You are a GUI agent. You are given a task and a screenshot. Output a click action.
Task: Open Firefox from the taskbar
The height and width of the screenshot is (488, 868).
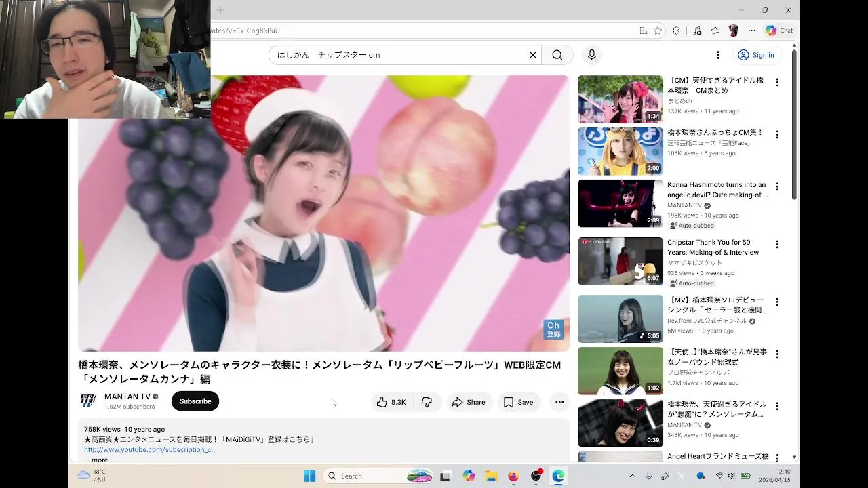513,476
